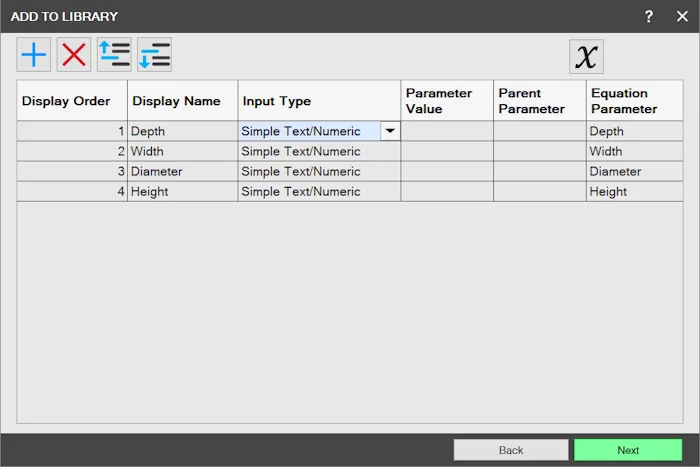The height and width of the screenshot is (467, 700).
Task: Go to the Next step
Action: (x=628, y=450)
